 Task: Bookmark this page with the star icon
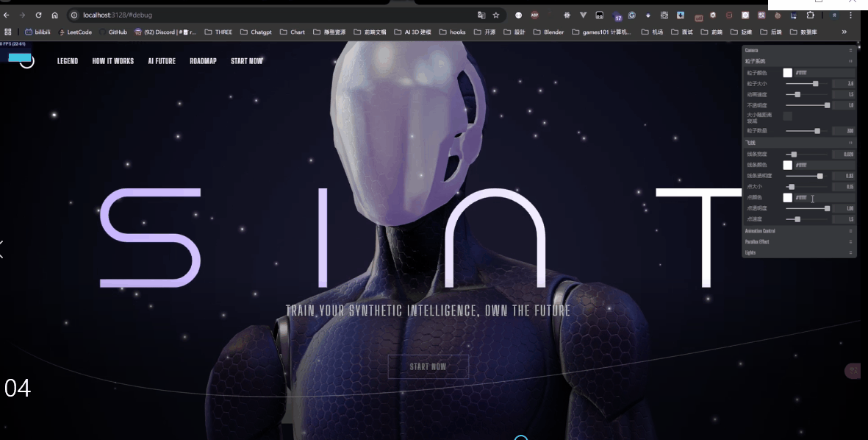496,15
